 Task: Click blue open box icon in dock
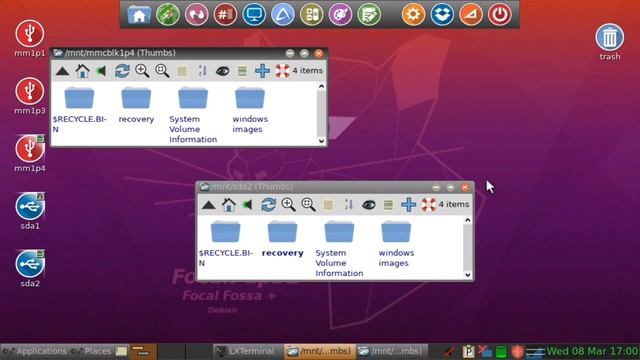[x=442, y=15]
